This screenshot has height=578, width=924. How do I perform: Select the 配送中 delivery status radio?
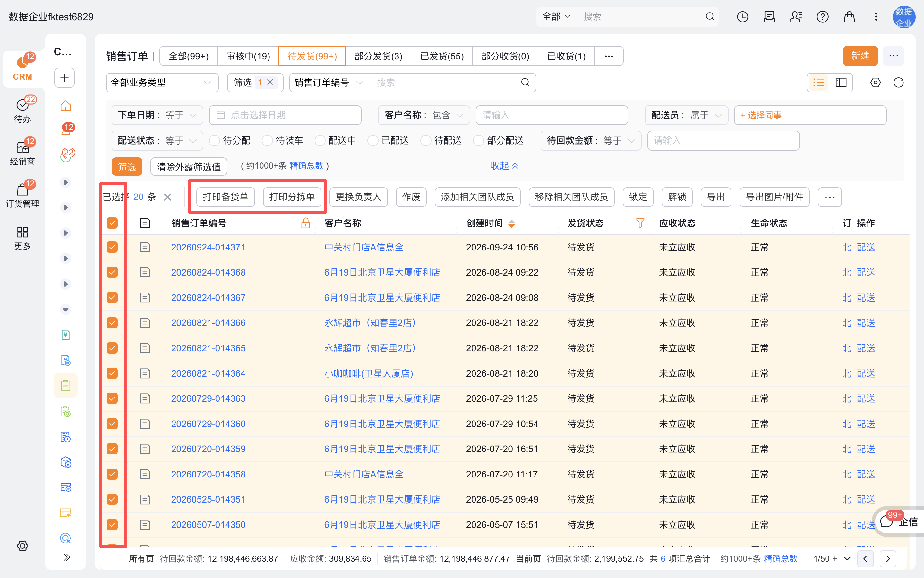(320, 140)
